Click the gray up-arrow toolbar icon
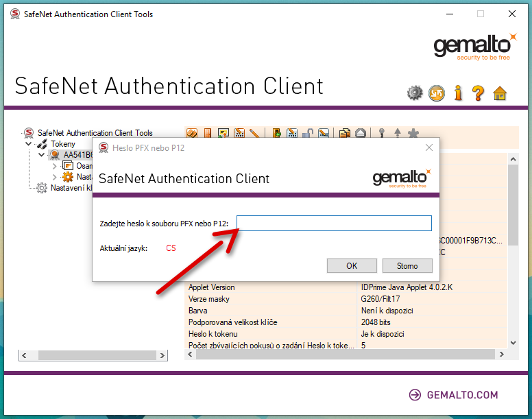Viewport: 532px width, 419px height. point(398,133)
